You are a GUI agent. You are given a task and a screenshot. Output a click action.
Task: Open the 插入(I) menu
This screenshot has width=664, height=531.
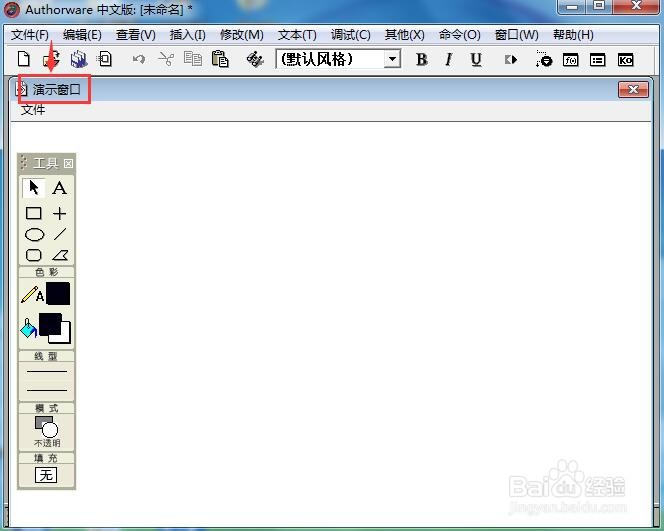188,35
